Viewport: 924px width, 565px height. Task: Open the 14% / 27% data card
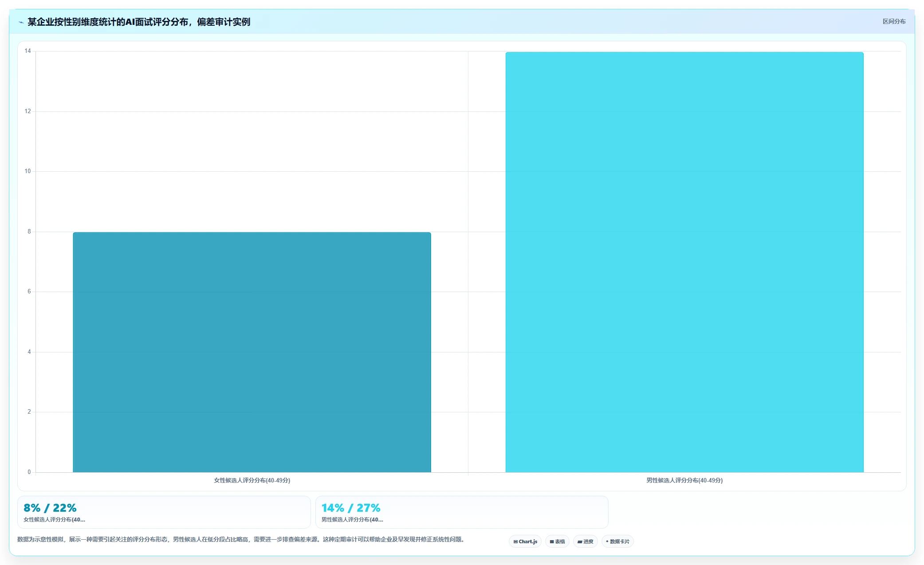462,512
